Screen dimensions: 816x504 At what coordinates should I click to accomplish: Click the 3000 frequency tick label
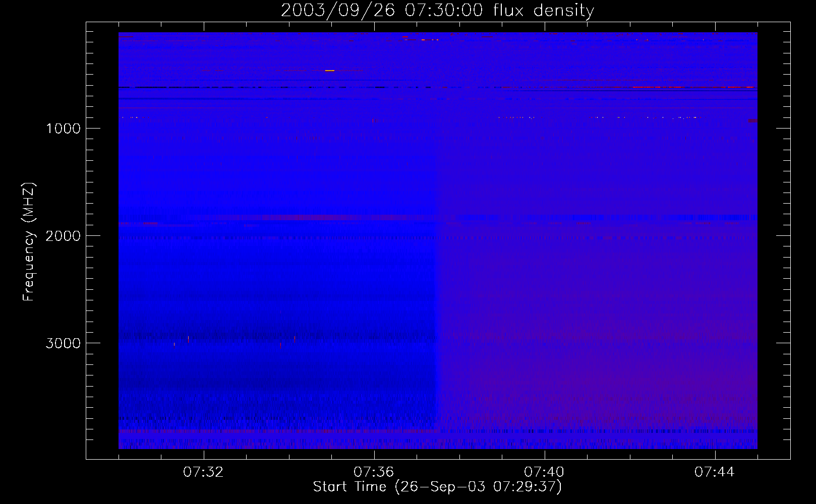pyautogui.click(x=63, y=343)
